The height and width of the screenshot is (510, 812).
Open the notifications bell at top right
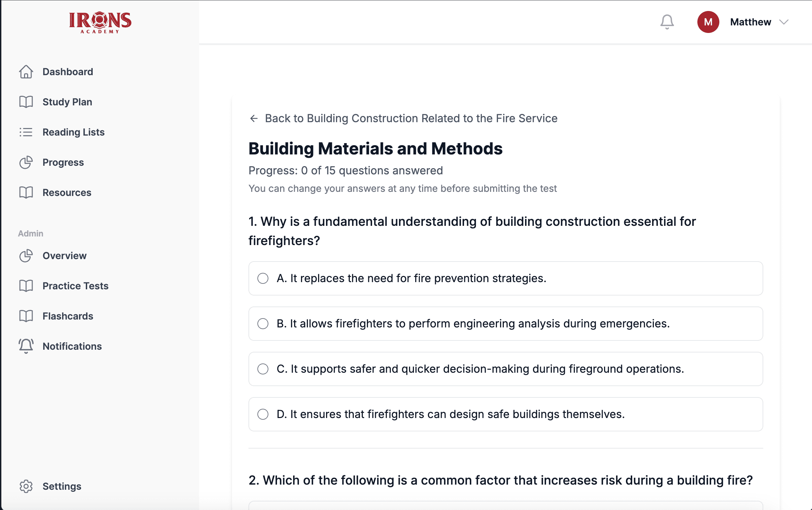(667, 22)
